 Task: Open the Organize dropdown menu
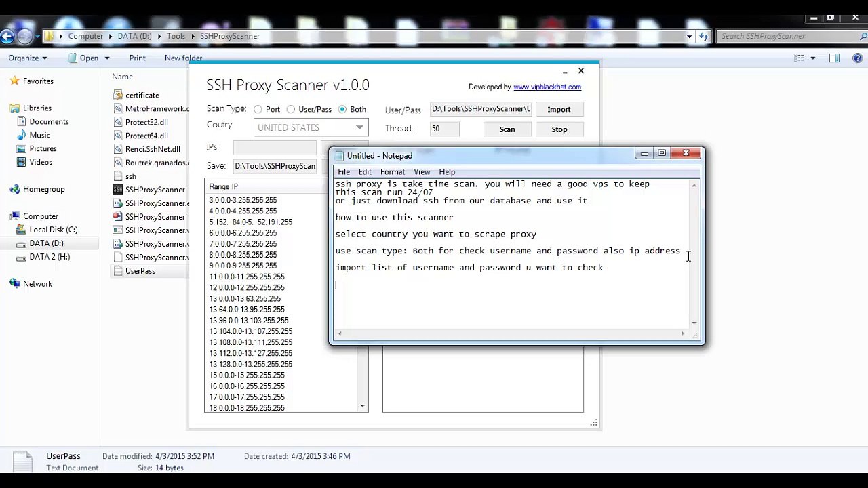pos(28,58)
